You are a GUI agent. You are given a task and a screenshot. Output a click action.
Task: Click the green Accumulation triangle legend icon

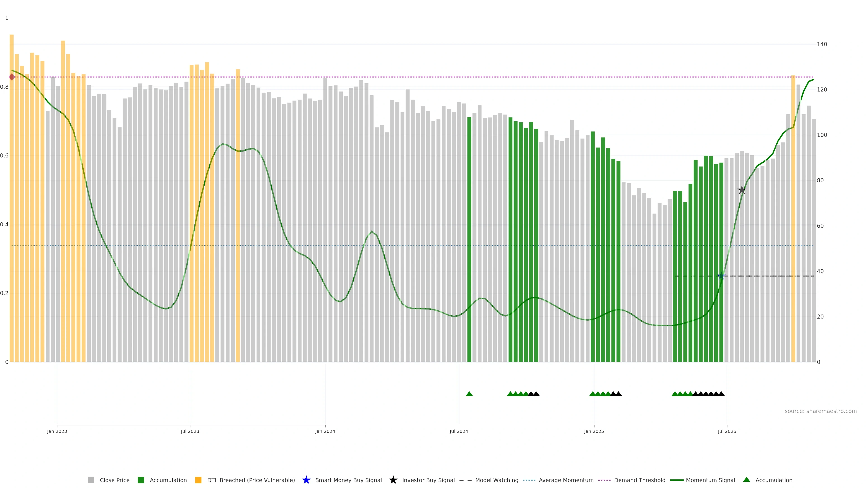[746, 480]
